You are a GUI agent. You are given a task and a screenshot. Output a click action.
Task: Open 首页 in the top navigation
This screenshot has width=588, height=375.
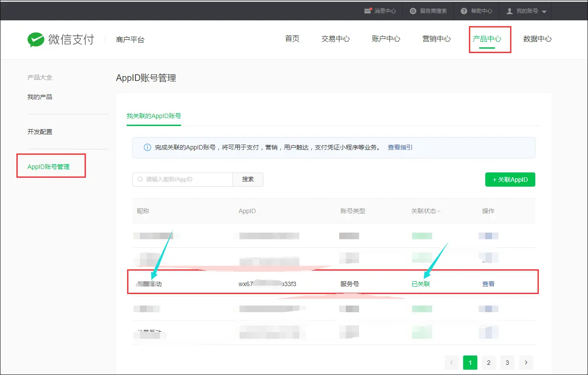(292, 38)
